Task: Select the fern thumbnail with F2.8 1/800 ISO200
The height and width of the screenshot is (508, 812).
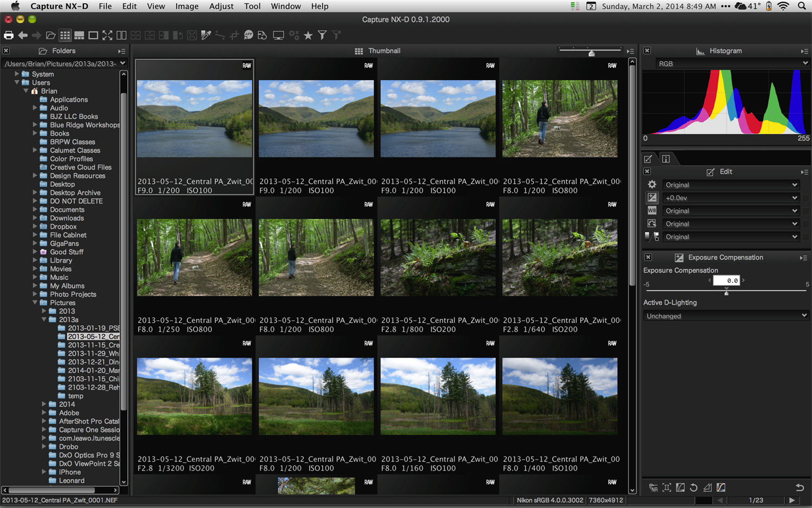Action: [438, 257]
